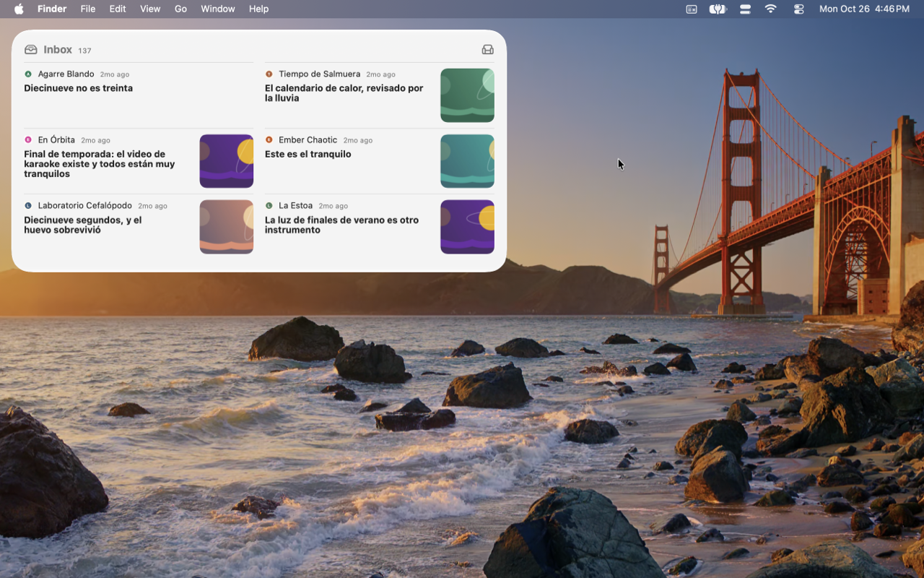The image size is (924, 578).
Task: Click the La Estoa purple thumbnail
Action: point(467,227)
